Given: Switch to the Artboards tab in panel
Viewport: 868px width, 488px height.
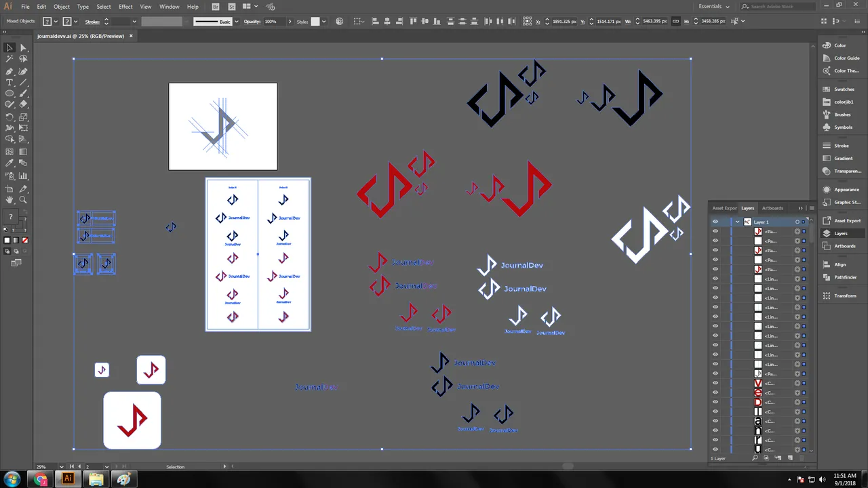Looking at the screenshot, I should 772,208.
